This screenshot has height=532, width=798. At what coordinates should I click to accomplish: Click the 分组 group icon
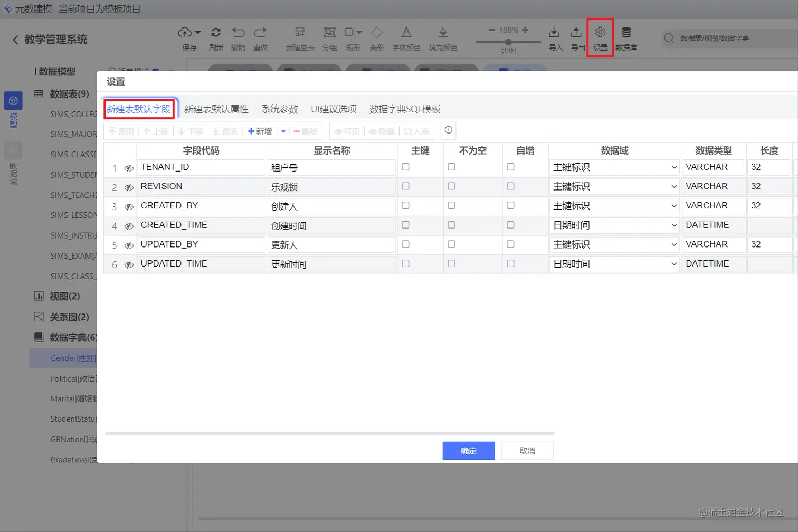point(329,32)
